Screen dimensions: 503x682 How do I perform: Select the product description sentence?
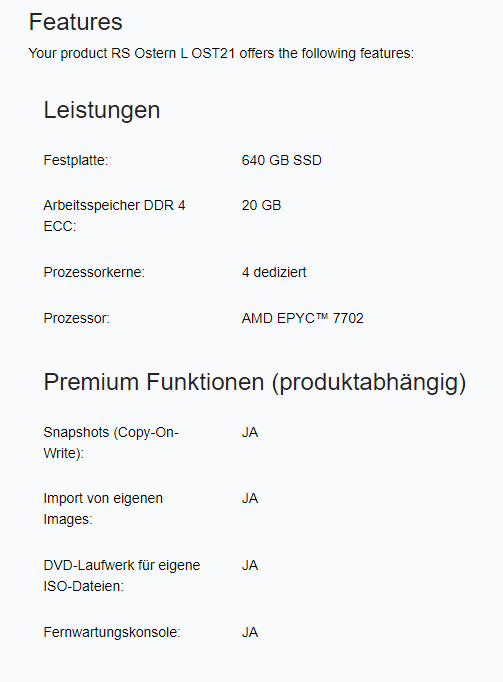coord(221,53)
